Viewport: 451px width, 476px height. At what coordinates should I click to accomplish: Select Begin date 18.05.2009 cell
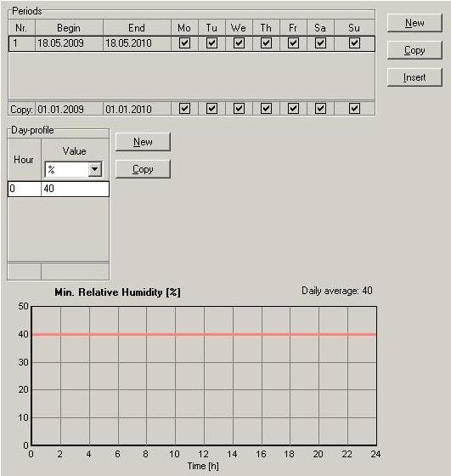[x=69, y=43]
